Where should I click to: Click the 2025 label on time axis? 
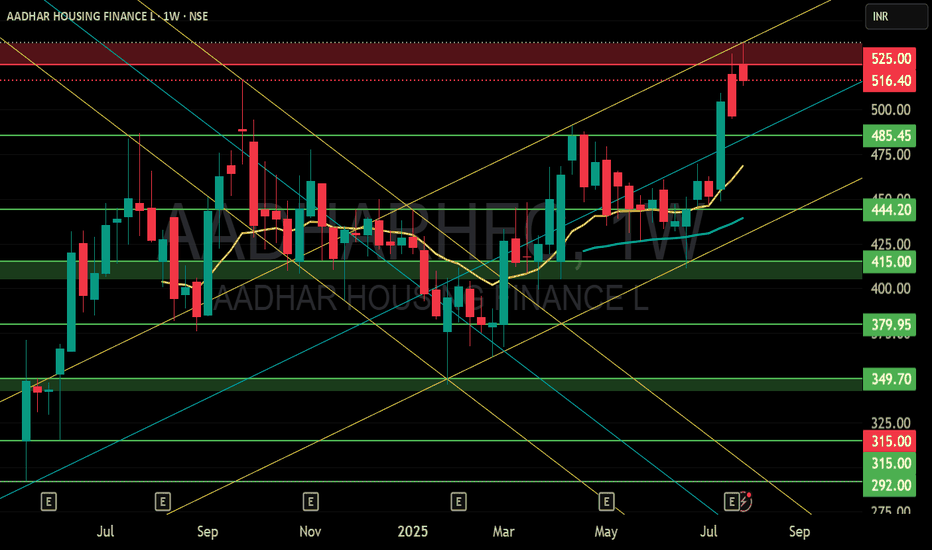coord(413,532)
